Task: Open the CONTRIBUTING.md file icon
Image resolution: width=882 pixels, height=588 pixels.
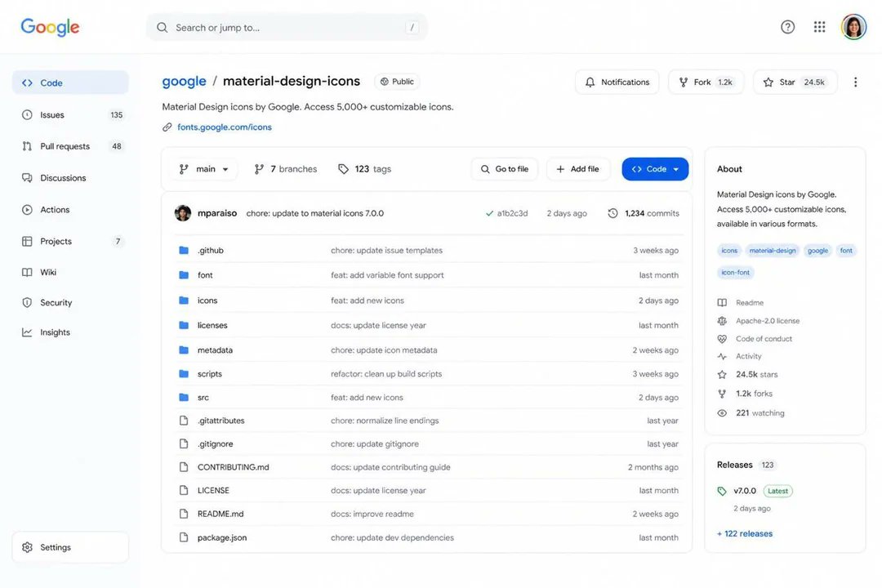Action: pos(184,467)
